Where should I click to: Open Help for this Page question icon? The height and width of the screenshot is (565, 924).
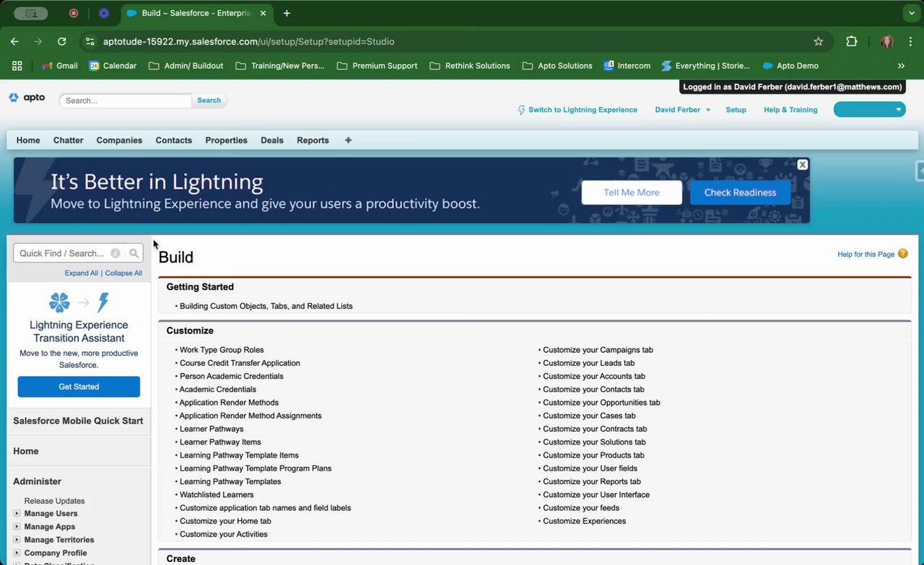902,254
